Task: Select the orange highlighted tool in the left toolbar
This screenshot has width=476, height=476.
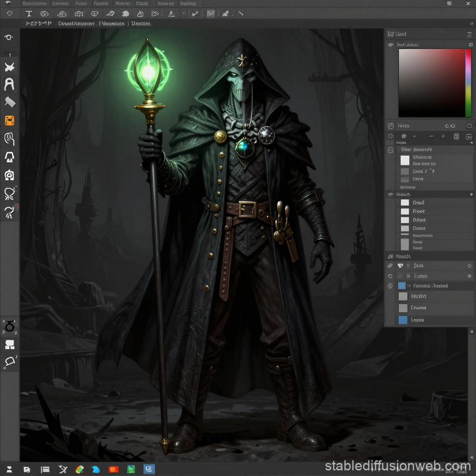Action: tap(9, 120)
